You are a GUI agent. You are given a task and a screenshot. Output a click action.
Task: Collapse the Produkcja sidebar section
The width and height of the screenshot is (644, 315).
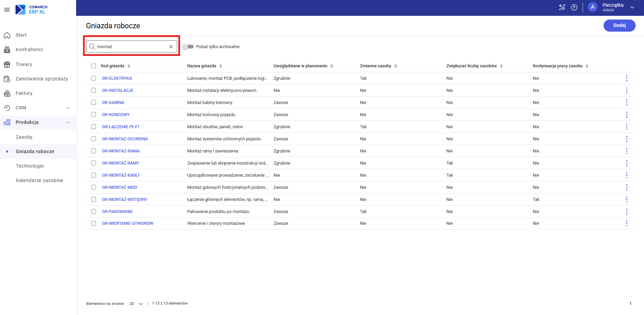(68, 123)
